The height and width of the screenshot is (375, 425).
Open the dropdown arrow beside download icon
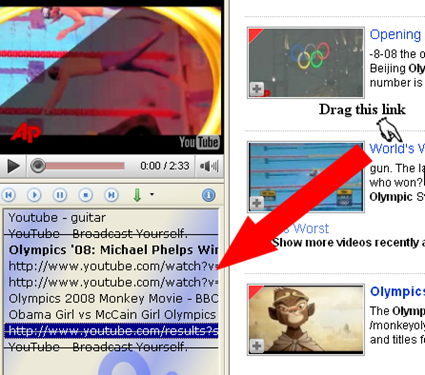click(152, 194)
